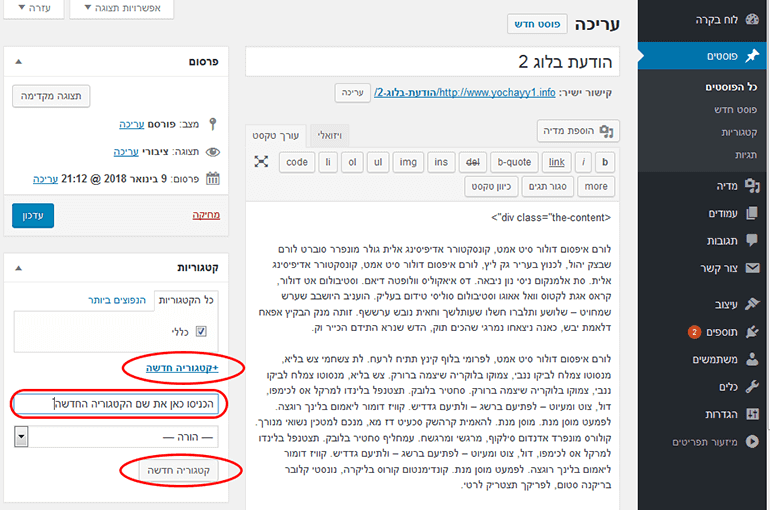Uncheck the כללי category checkbox
The height and width of the screenshot is (510, 770).
(201, 332)
